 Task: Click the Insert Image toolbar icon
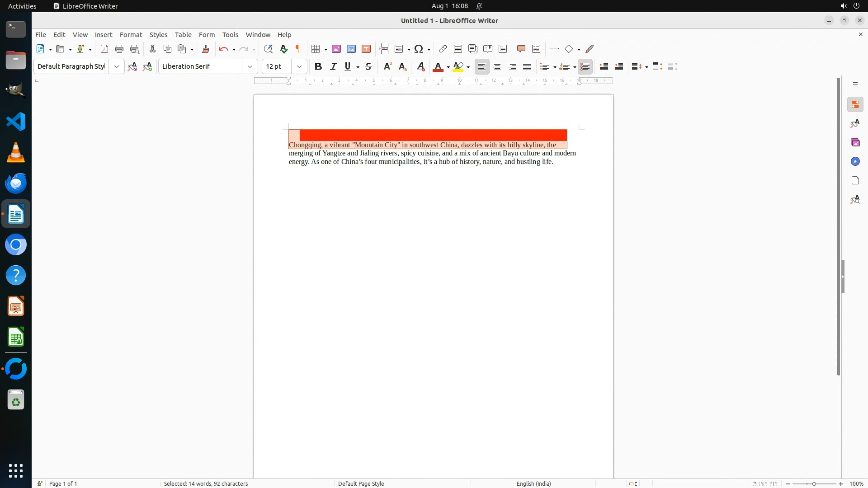[336, 49]
